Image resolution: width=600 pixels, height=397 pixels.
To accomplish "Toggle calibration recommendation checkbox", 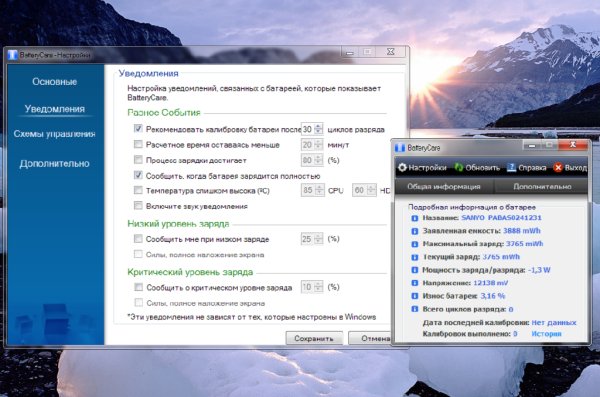I will click(138, 129).
